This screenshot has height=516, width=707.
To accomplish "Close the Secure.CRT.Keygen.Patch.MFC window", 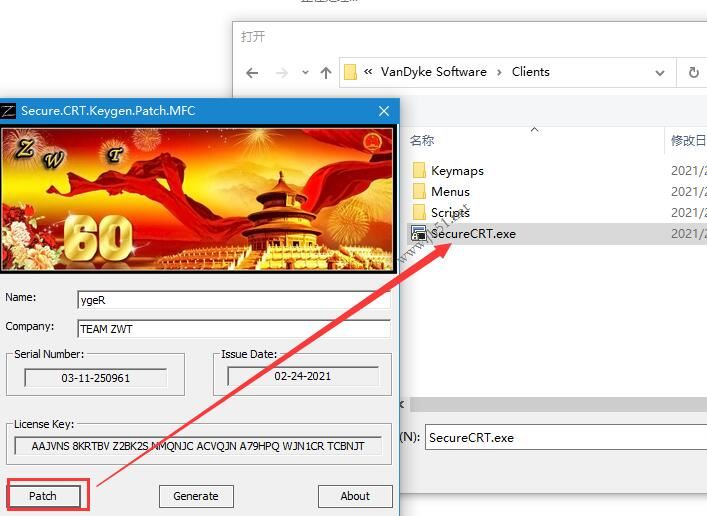I will pos(384,111).
